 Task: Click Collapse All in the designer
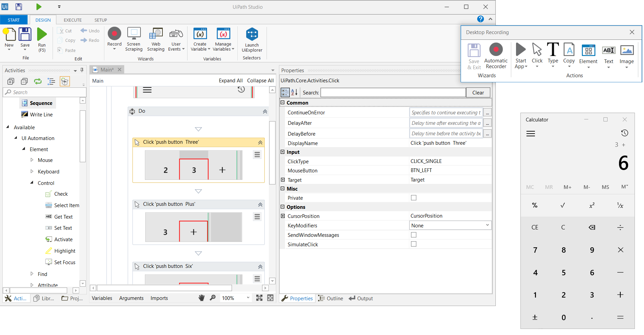click(260, 81)
